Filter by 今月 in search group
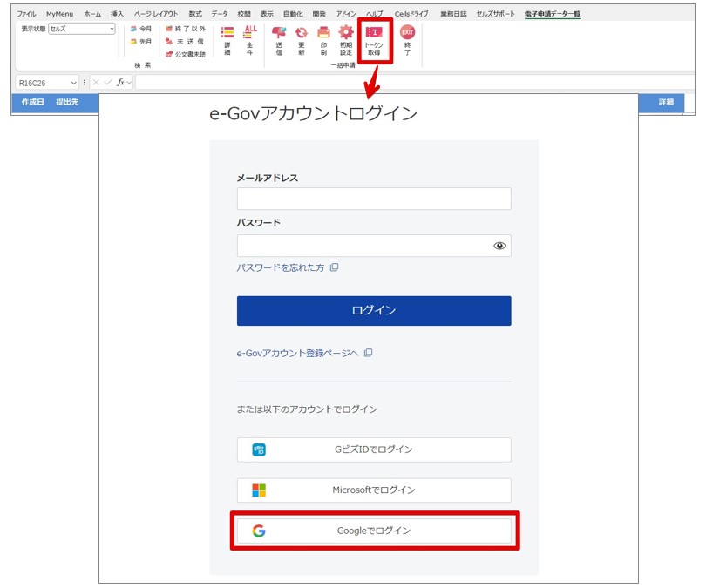706x588 pixels. (x=141, y=29)
